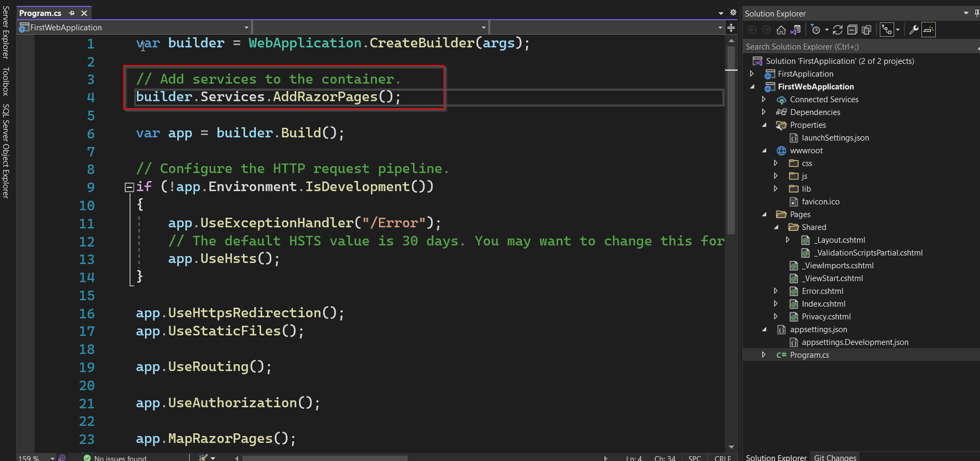This screenshot has height=461, width=980.
Task: Open the SQL Server Object Explorer side tab
Action: pos(6,151)
